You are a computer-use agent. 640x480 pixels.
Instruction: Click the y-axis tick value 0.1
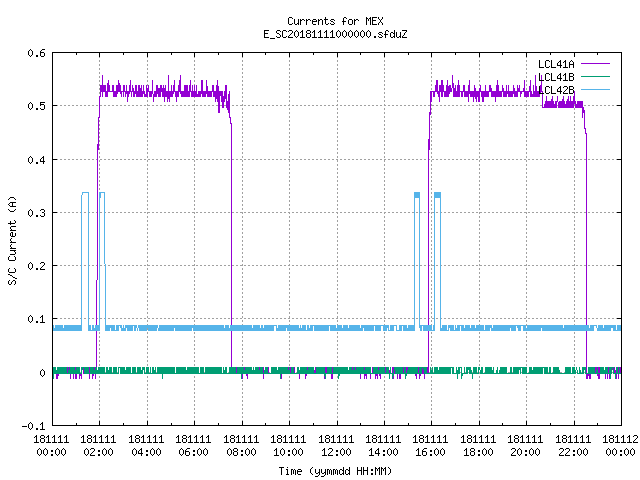[36, 319]
